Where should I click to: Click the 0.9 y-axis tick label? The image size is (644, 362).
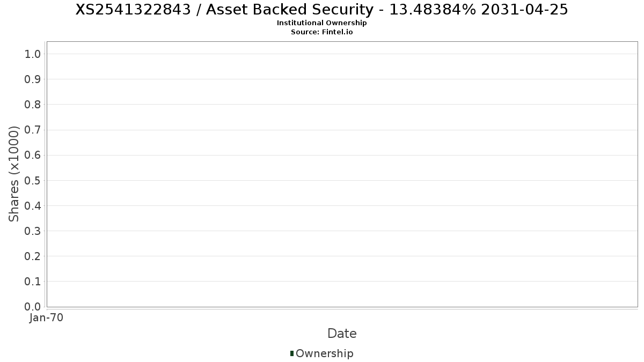(33, 79)
